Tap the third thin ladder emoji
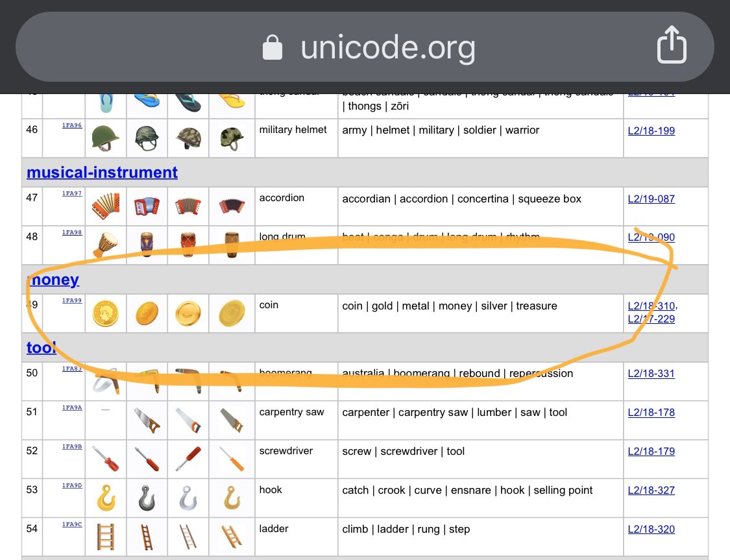The width and height of the screenshot is (730, 560). [x=188, y=537]
